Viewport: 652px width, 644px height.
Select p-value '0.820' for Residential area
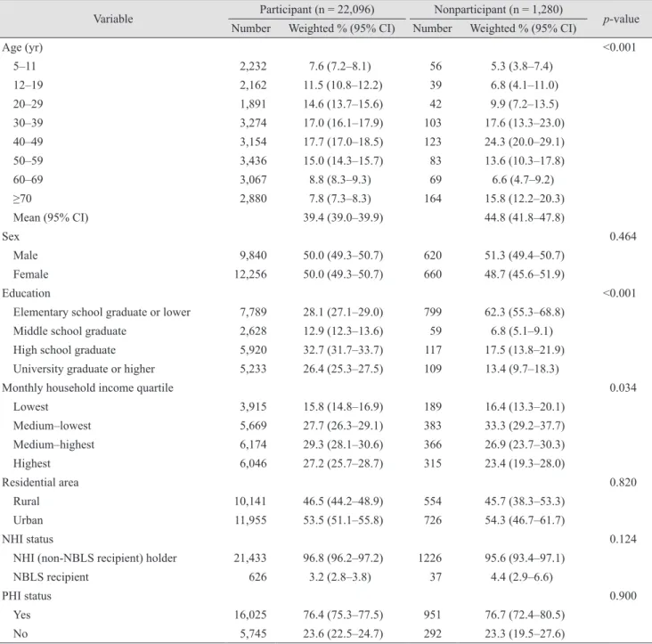point(623,482)
